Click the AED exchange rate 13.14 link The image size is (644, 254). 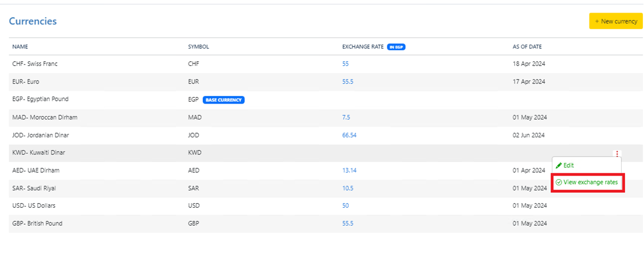[349, 170]
